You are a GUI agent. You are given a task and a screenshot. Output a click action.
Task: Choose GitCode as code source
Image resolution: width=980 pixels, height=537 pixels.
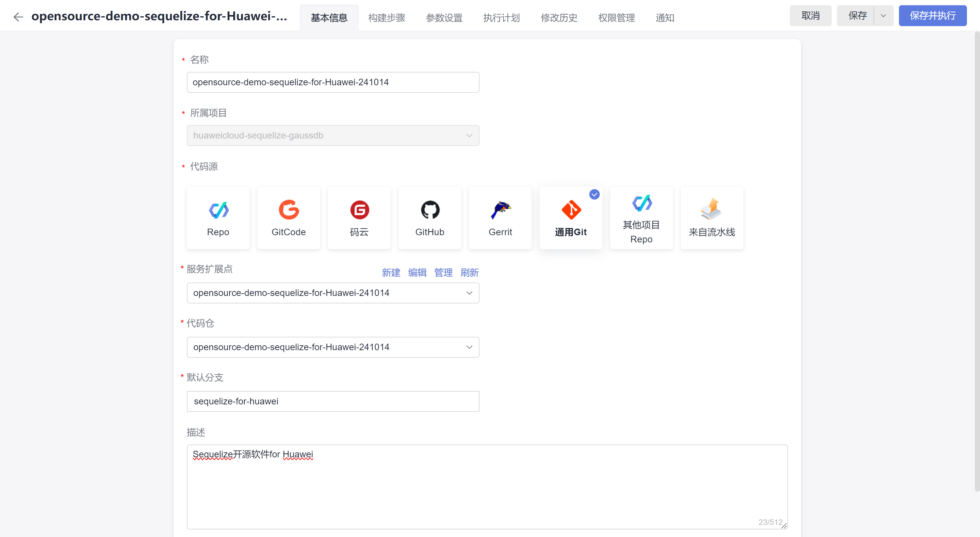[x=288, y=218]
